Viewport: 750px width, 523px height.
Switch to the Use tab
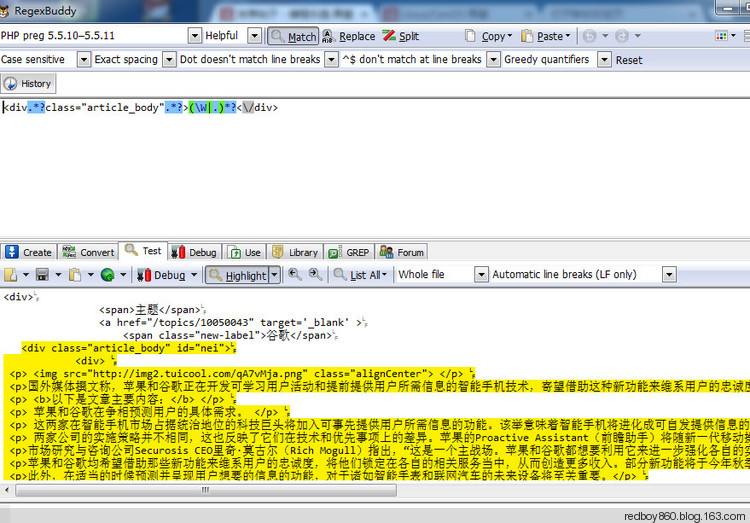pyautogui.click(x=244, y=252)
